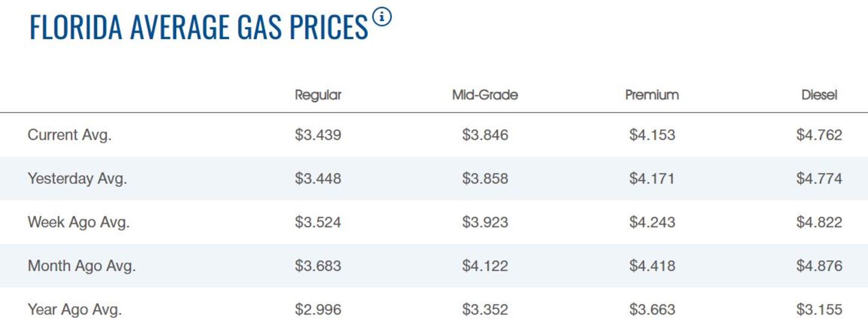The image size is (868, 332).
Task: Select the Premium column header
Action: (652, 95)
